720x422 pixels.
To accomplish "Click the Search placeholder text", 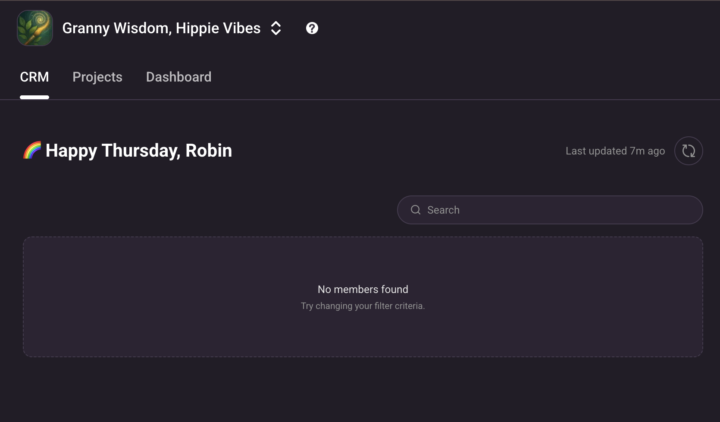I will [x=443, y=210].
